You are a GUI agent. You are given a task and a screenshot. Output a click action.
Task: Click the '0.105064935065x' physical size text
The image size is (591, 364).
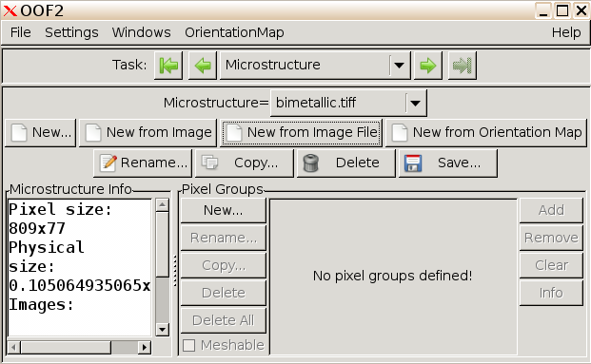pyautogui.click(x=80, y=286)
